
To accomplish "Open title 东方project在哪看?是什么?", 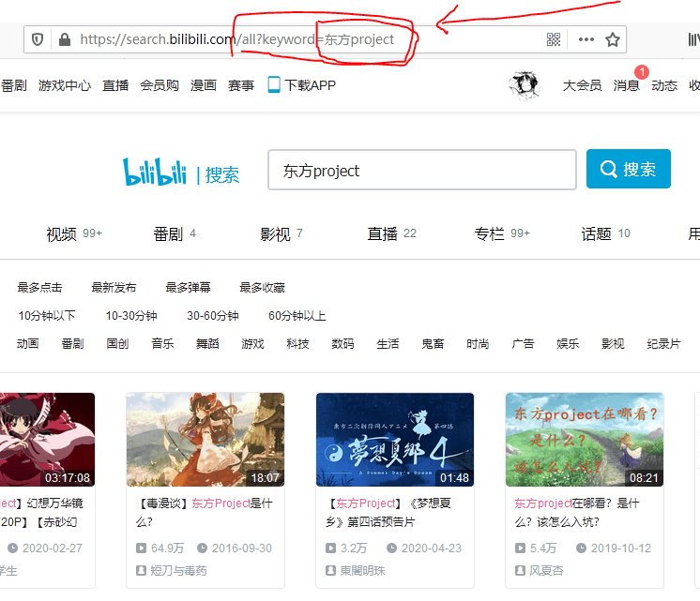I will coord(577,512).
